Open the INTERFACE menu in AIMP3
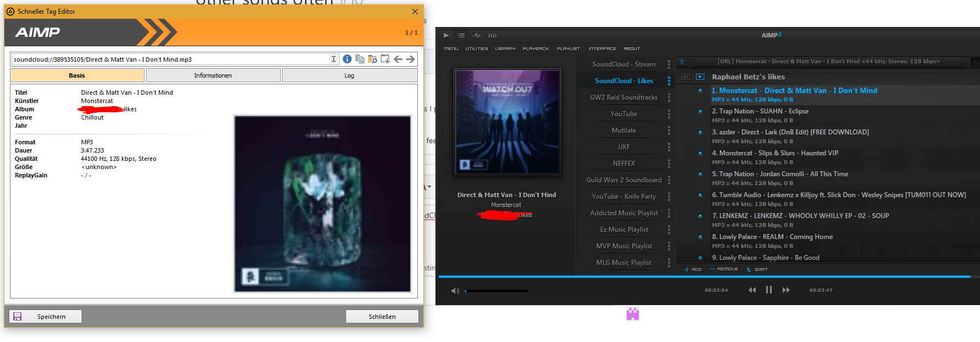 tap(602, 48)
